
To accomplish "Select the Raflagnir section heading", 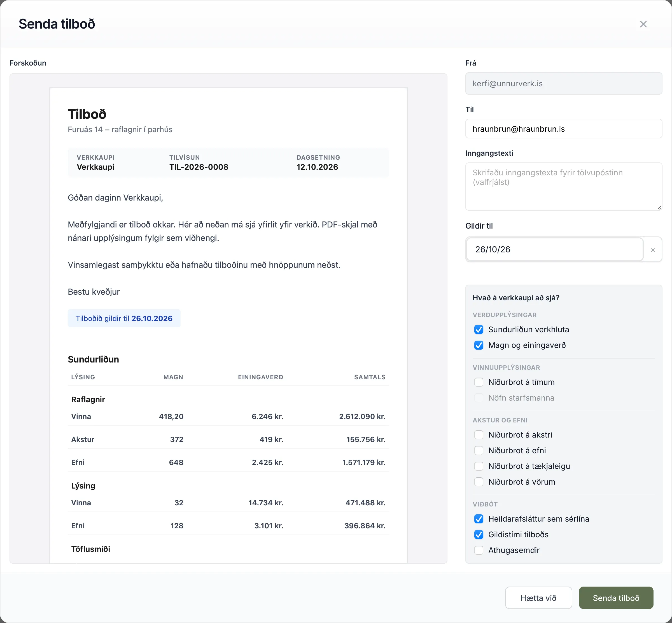I will [88, 399].
